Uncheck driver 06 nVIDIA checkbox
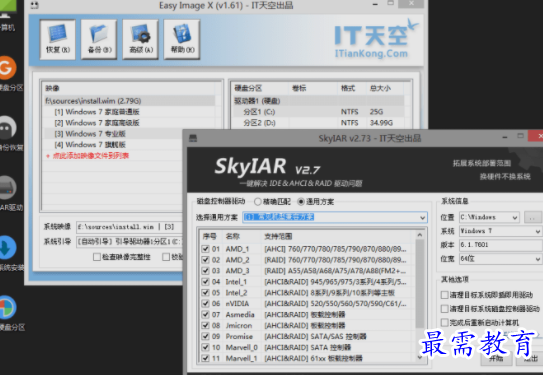Image resolution: width=543 pixels, height=375 pixels. pyautogui.click(x=205, y=303)
